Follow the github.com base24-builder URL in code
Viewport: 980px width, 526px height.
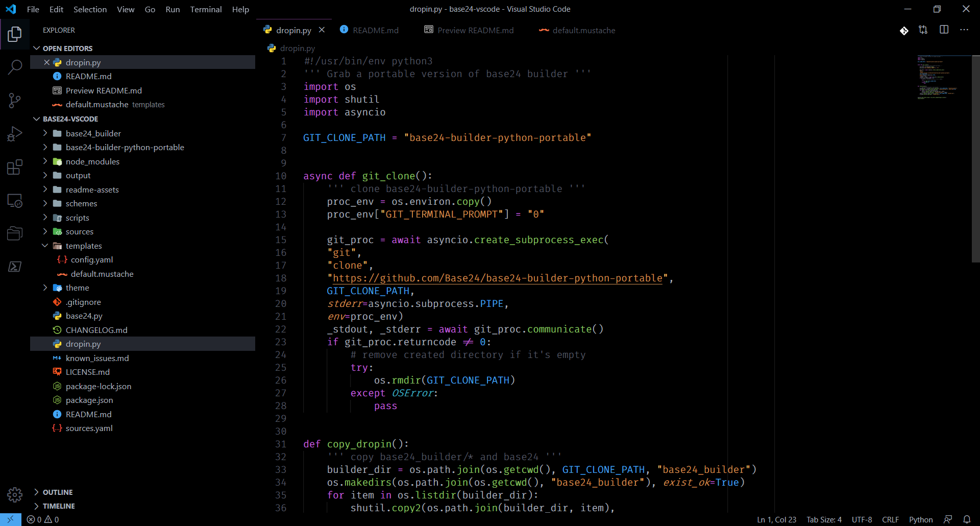click(498, 278)
